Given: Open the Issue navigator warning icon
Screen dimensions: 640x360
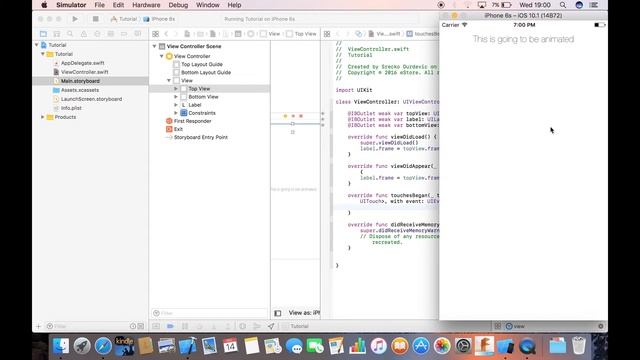Looking at the screenshot, I should (x=84, y=34).
